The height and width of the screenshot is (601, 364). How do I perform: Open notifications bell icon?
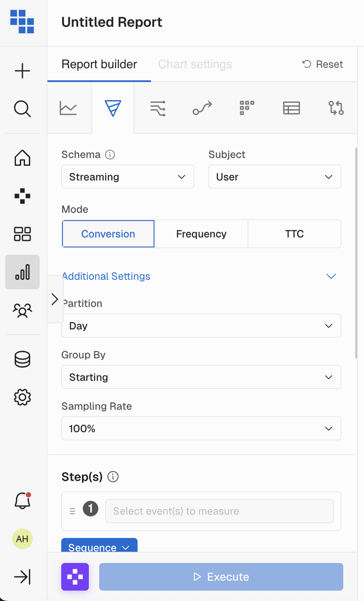(x=22, y=501)
